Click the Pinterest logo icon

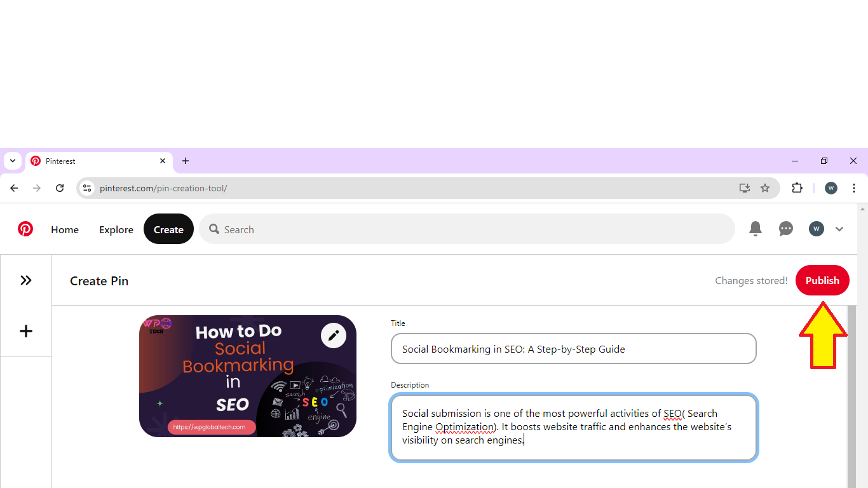(25, 229)
